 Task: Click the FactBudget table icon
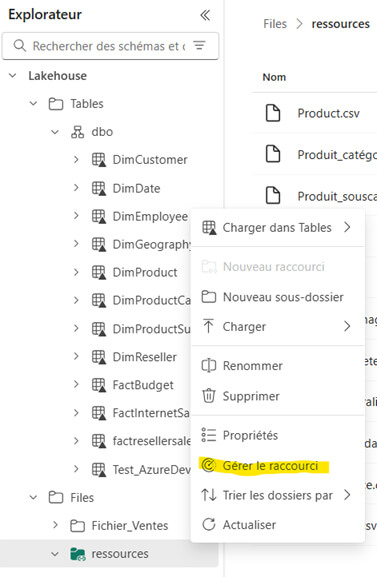[99, 385]
